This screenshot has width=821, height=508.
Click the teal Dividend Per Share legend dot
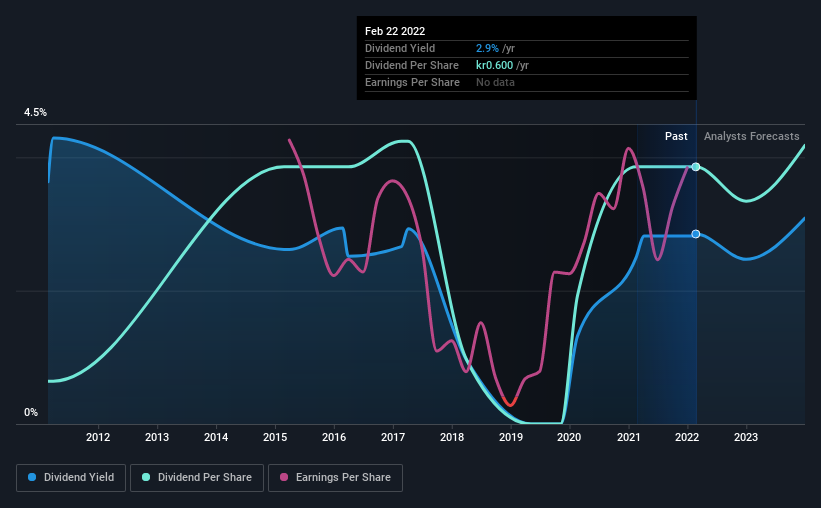point(146,477)
